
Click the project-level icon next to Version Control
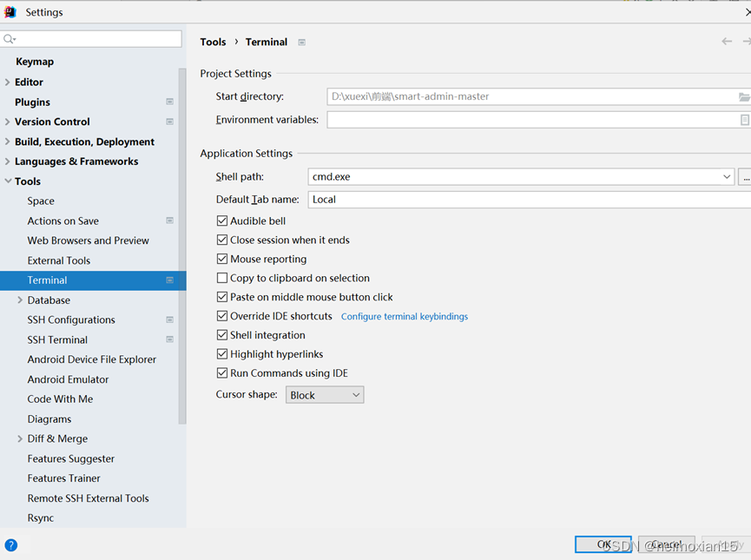click(x=170, y=122)
